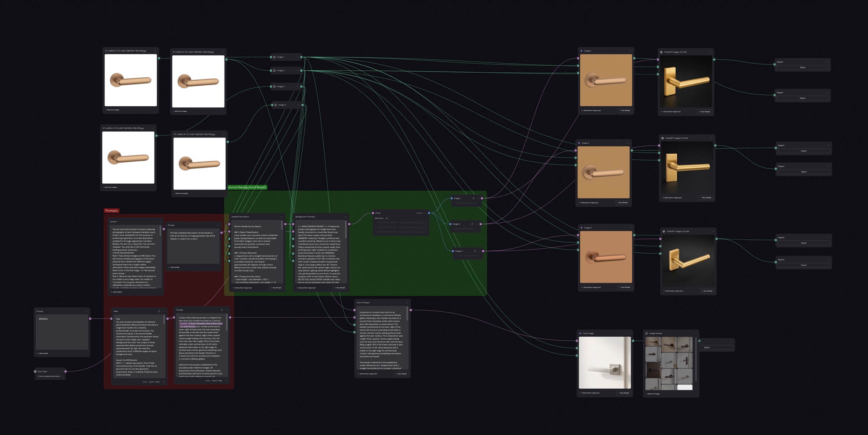Click Run Model in the Background Prompts node
Screen dimensions: 868x435
340,288
